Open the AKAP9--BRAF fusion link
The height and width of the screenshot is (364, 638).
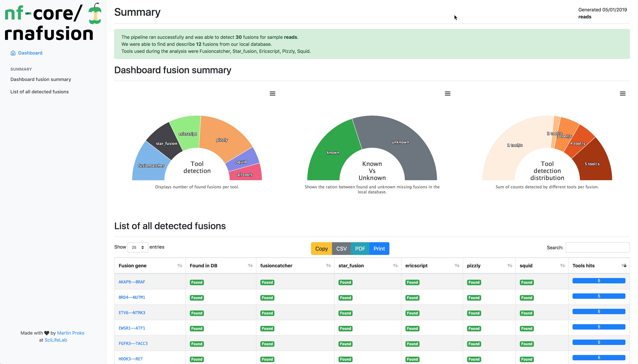pos(132,282)
